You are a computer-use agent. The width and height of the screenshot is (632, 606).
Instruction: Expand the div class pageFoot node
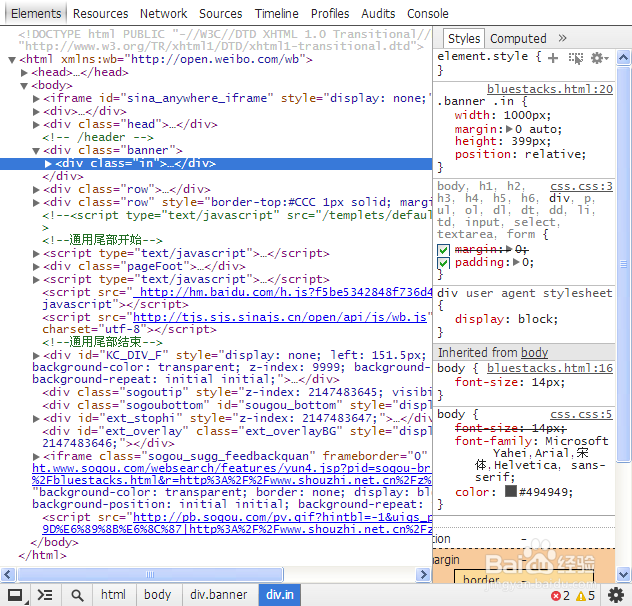point(36,267)
